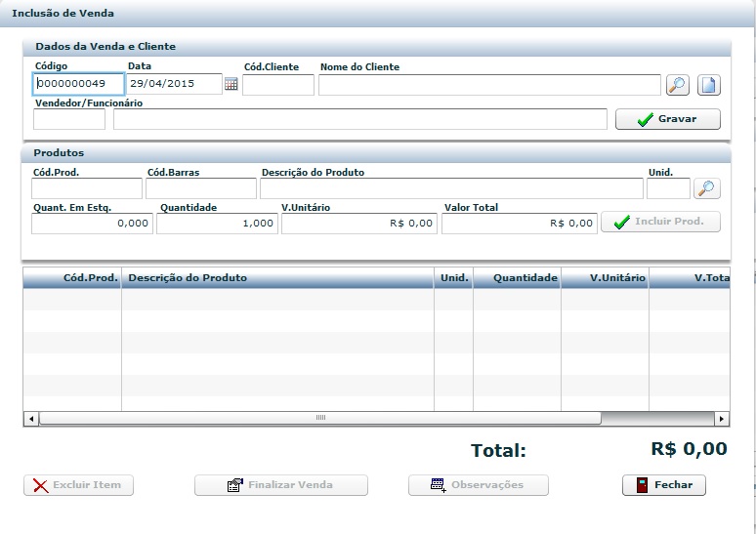Viewport: 756px width, 534px height.
Task: Click the Incluir Prod. button
Action: tap(660, 222)
